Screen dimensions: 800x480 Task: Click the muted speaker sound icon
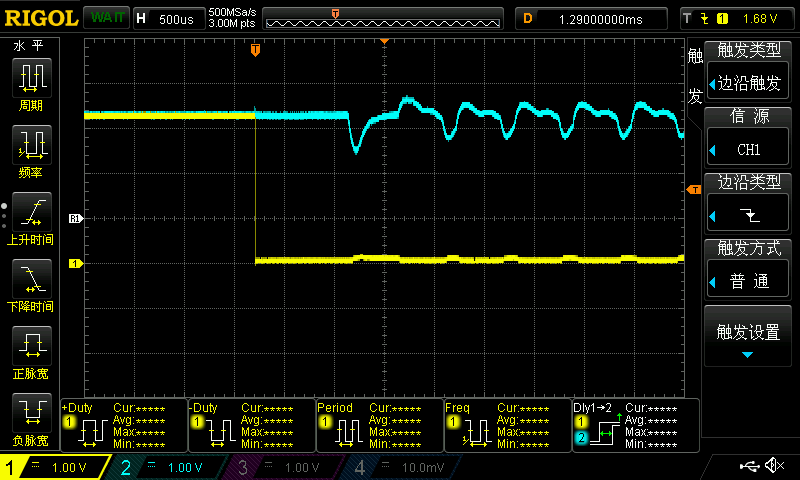pyautogui.click(x=775, y=465)
